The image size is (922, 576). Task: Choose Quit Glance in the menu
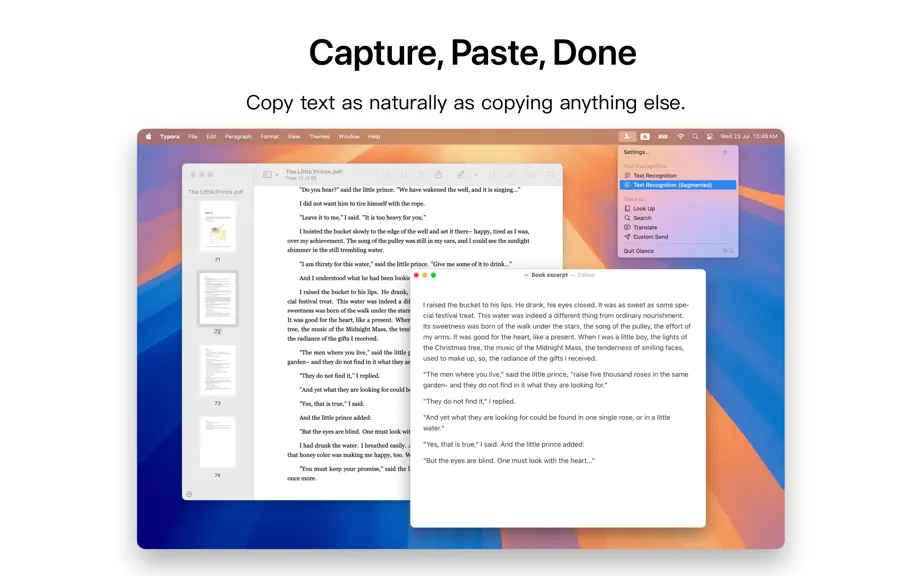pyautogui.click(x=677, y=251)
